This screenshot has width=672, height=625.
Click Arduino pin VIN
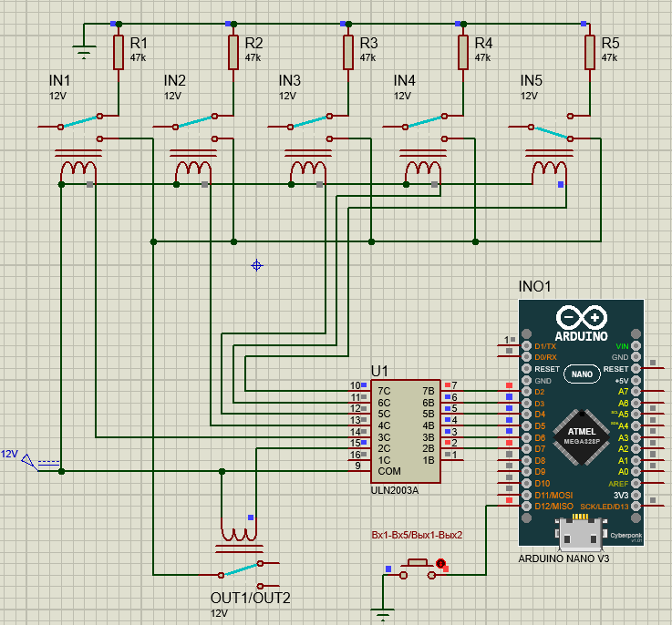tap(636, 345)
